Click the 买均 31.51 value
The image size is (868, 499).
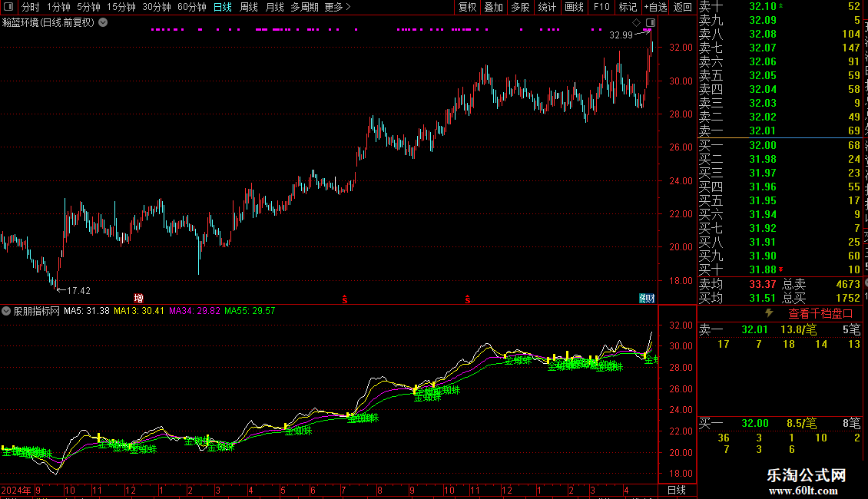pyautogui.click(x=762, y=298)
